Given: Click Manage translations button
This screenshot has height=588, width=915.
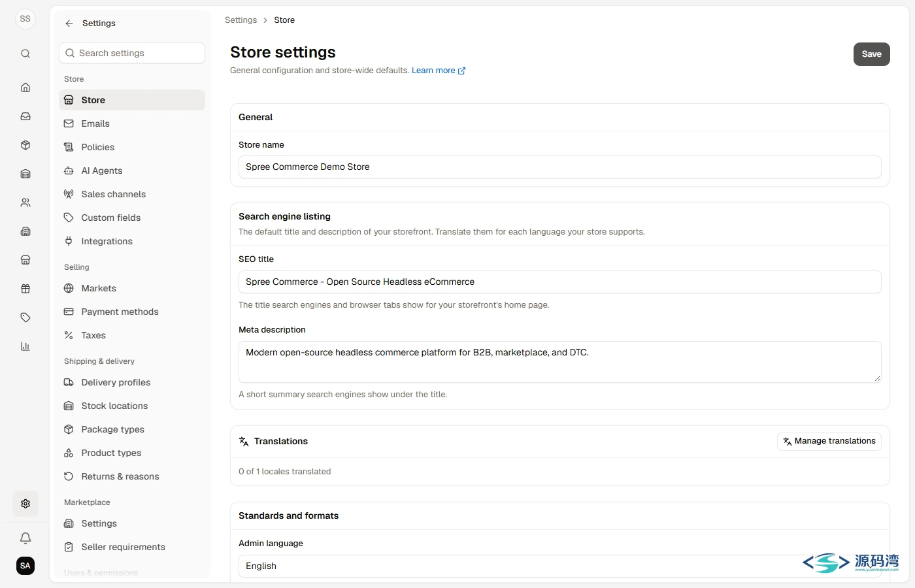Looking at the screenshot, I should point(829,442).
